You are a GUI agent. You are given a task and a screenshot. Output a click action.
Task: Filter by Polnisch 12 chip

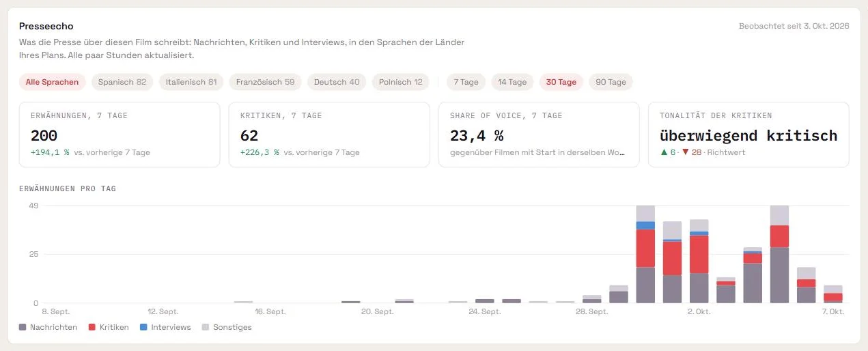[x=401, y=82]
